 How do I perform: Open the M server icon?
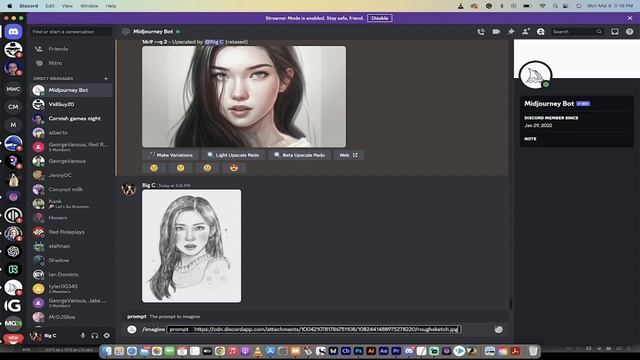(13, 125)
